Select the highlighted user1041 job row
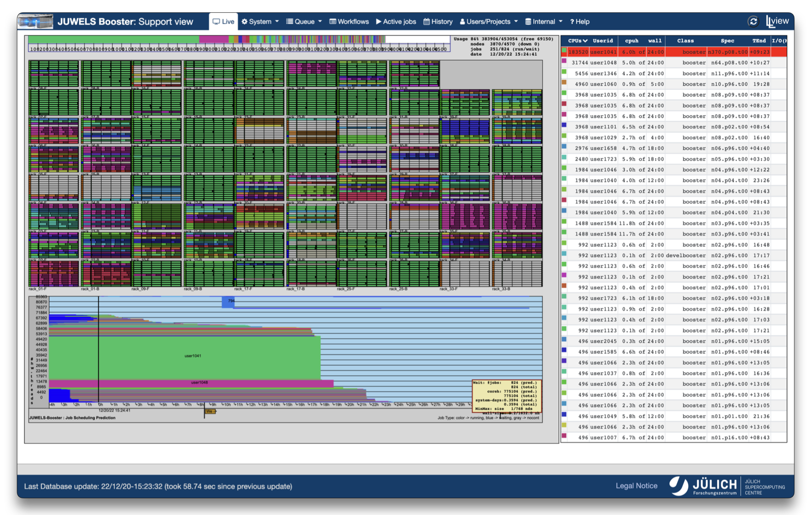812x515 pixels. pyautogui.click(x=673, y=52)
